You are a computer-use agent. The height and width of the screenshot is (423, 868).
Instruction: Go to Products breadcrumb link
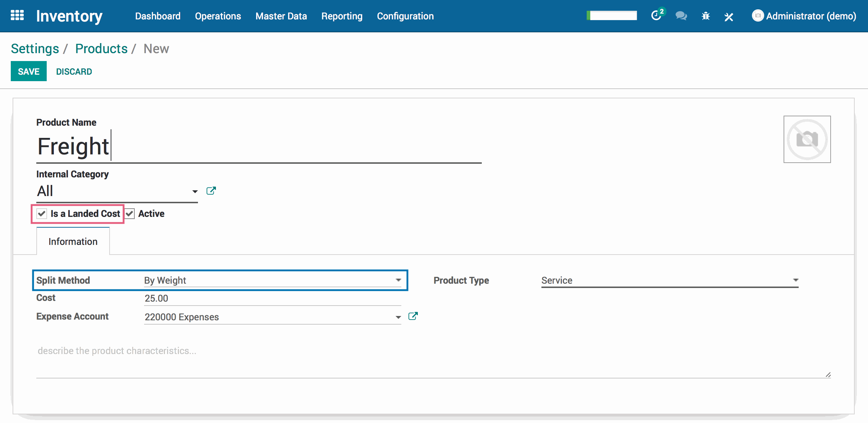click(x=101, y=48)
